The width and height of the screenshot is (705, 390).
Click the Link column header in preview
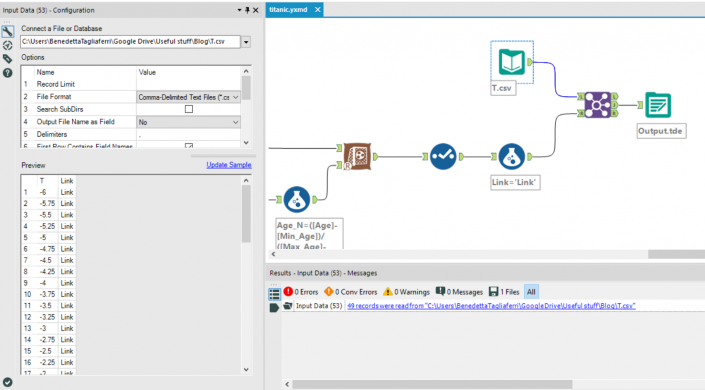[x=67, y=181]
